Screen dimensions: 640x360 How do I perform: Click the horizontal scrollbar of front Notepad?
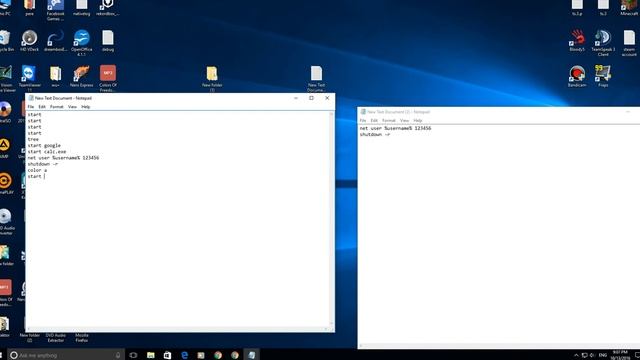[177, 329]
